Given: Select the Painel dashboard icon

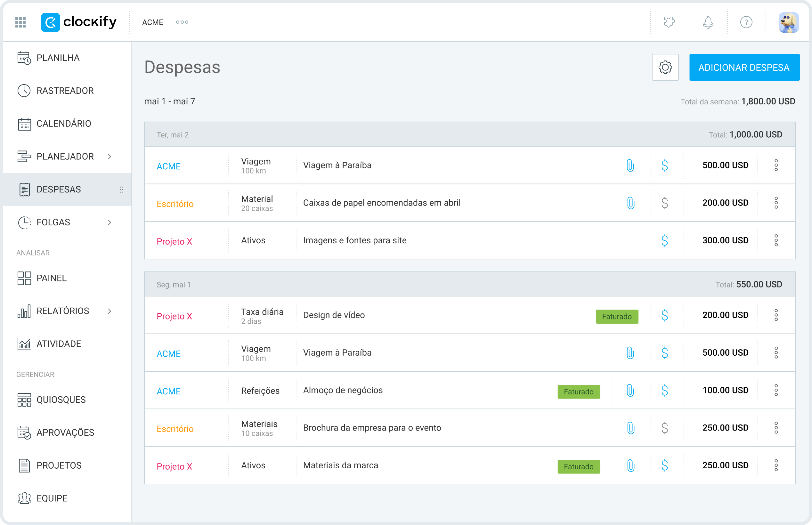Looking at the screenshot, I should coord(24,278).
